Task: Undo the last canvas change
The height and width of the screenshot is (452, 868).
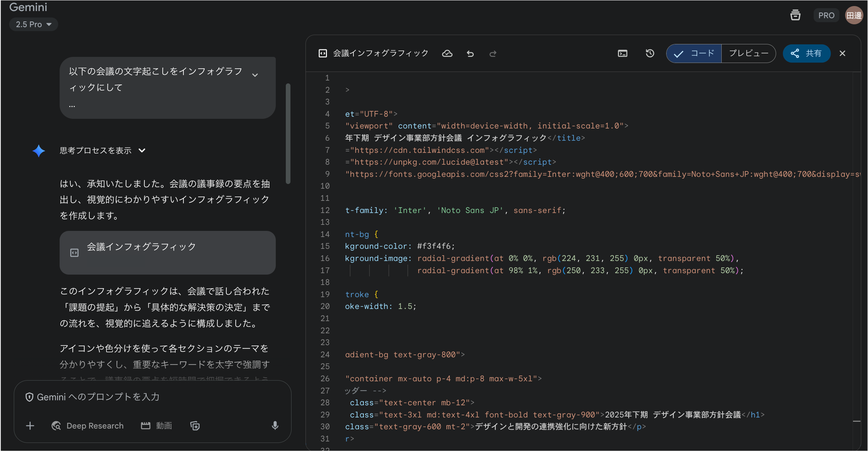Action: (x=470, y=53)
